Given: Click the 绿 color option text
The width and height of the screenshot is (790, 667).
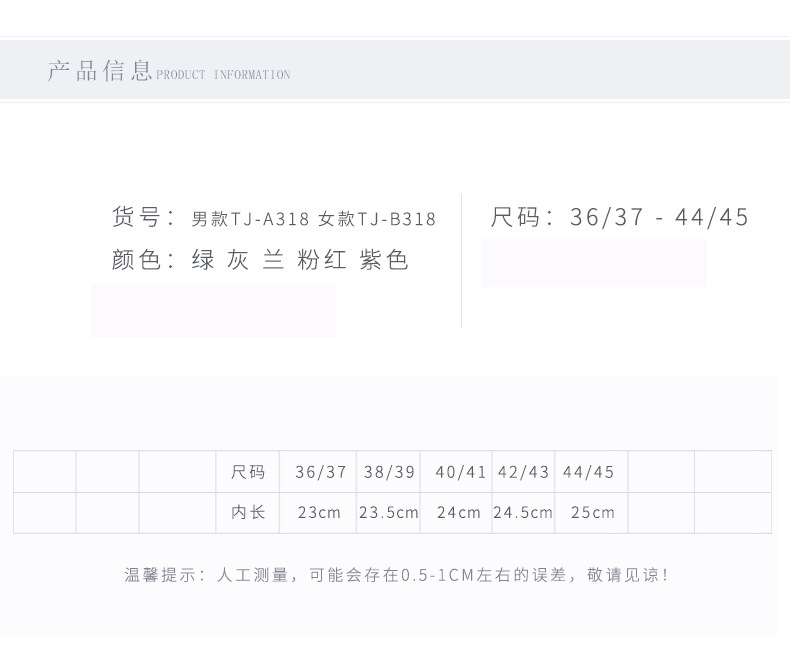Looking at the screenshot, I should pos(203,261).
